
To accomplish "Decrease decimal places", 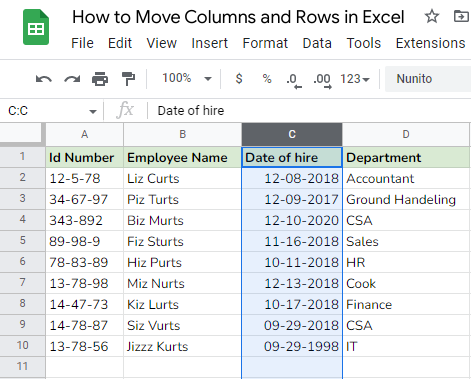I will pyautogui.click(x=294, y=80).
